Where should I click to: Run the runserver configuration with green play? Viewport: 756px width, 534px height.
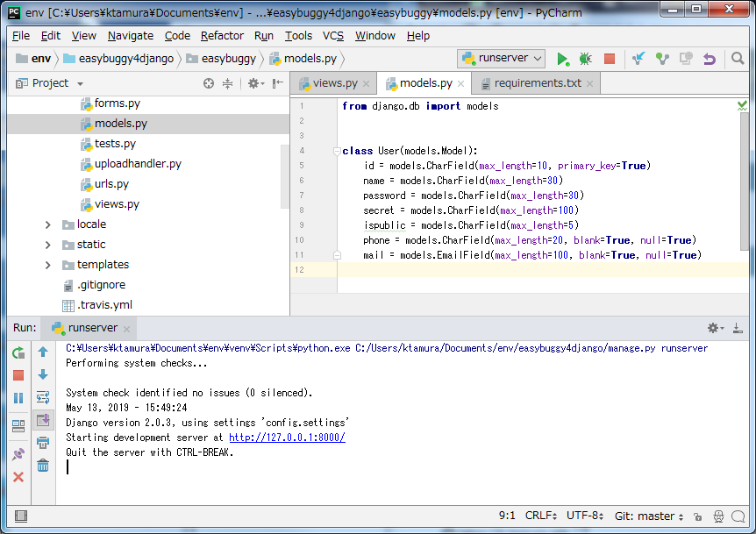(562, 59)
